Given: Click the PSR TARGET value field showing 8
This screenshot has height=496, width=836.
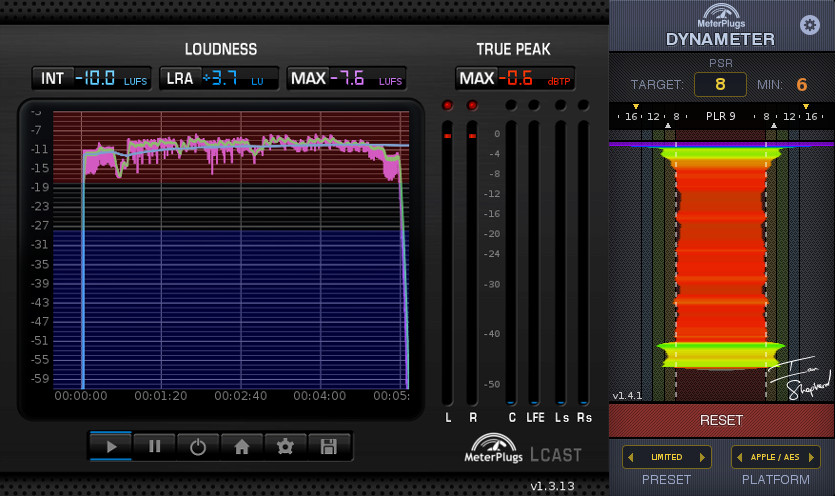Looking at the screenshot, I should (x=720, y=84).
